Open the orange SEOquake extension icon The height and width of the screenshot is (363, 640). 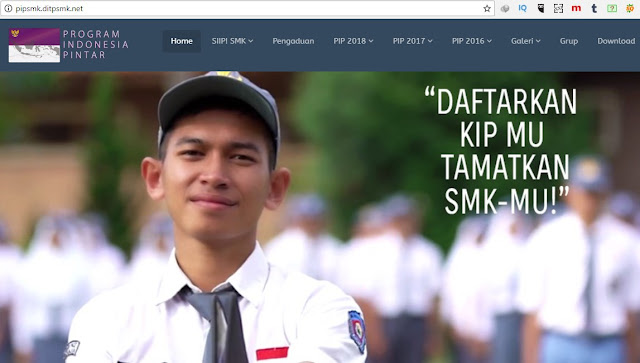(x=630, y=8)
